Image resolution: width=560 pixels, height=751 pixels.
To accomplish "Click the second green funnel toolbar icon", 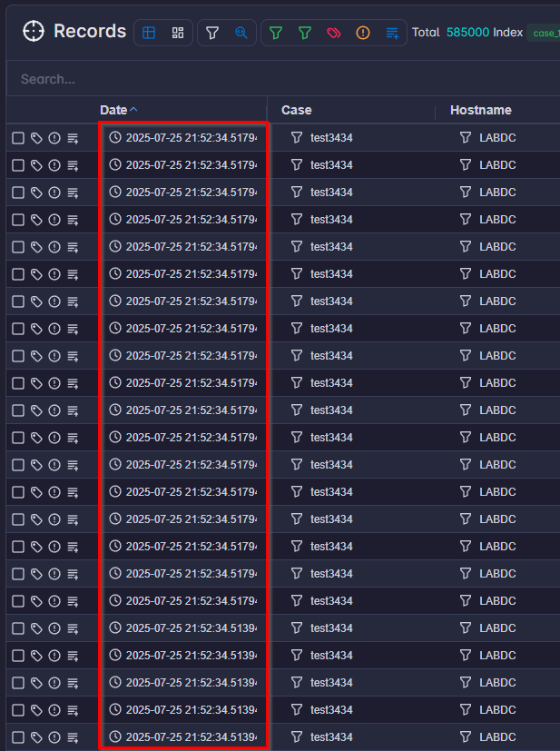I will coord(305,33).
